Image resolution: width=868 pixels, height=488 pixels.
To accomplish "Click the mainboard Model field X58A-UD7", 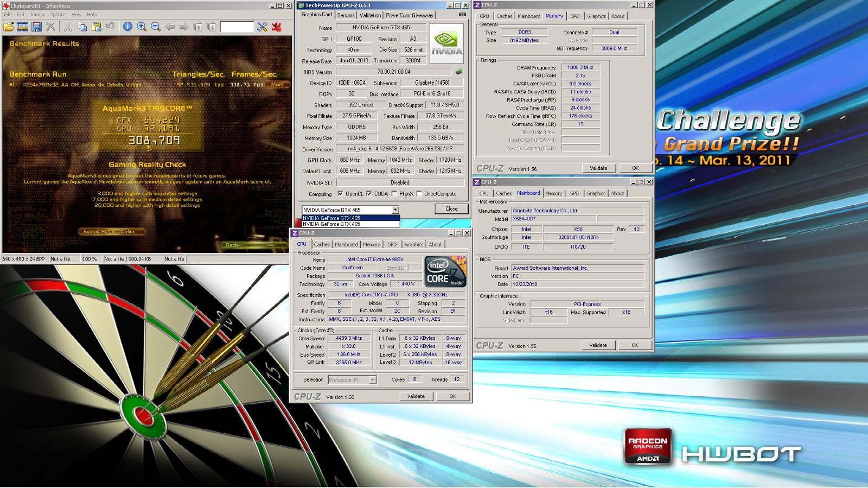I will tap(553, 219).
